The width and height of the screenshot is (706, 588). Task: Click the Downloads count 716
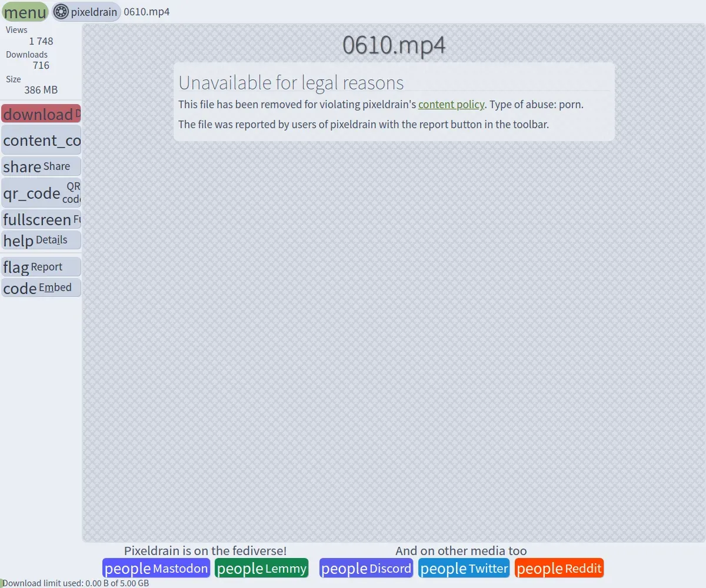coord(41,65)
